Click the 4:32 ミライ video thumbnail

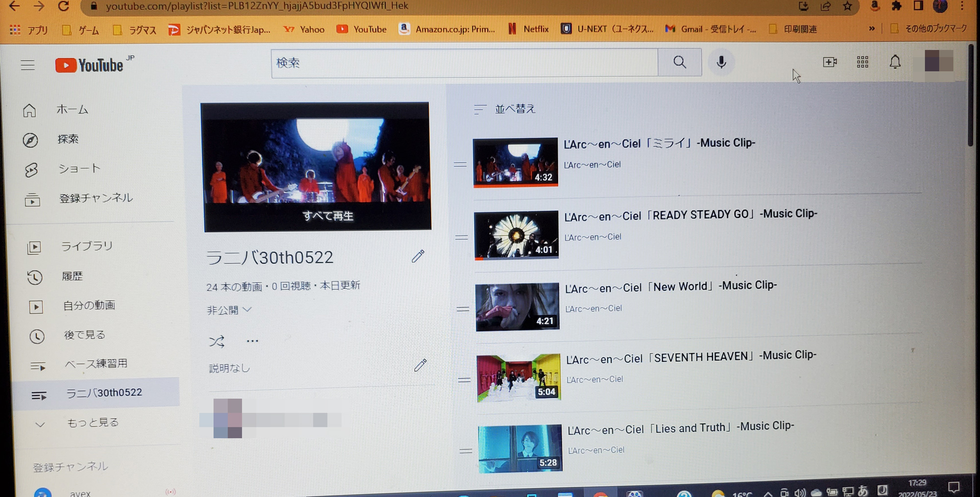(x=515, y=162)
